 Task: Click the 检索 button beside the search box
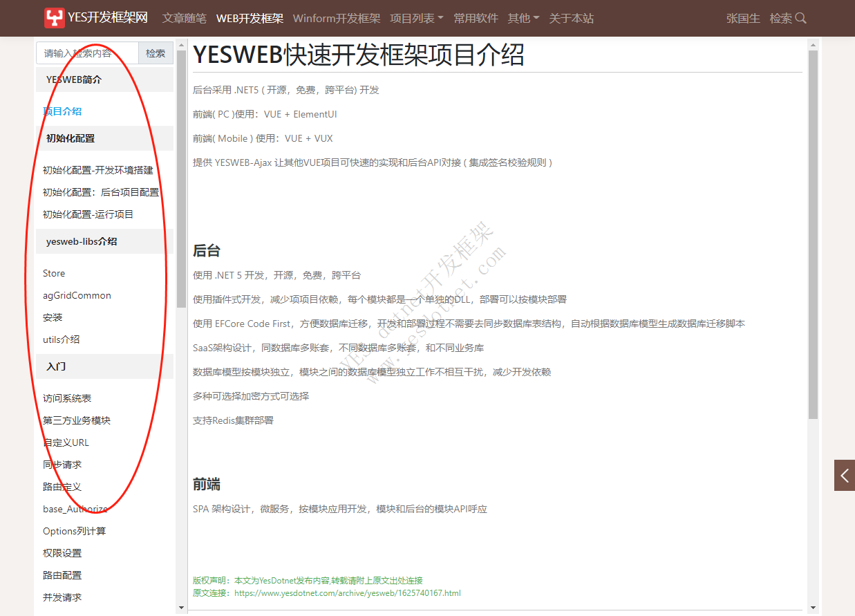pyautogui.click(x=156, y=53)
